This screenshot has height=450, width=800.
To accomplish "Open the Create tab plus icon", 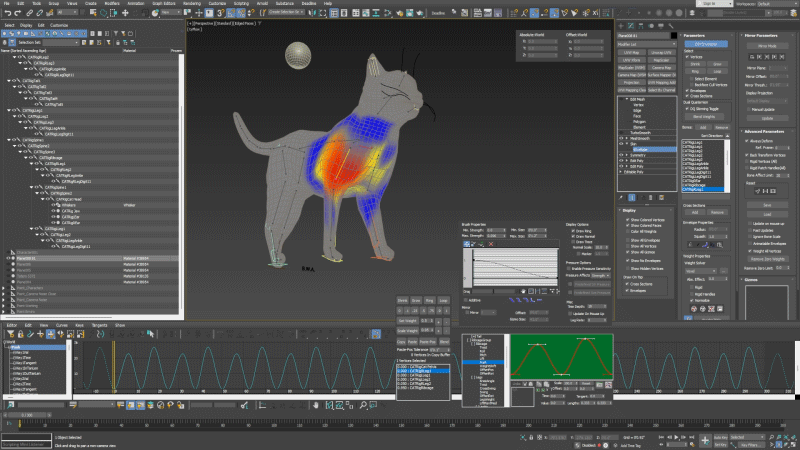I will pos(622,24).
